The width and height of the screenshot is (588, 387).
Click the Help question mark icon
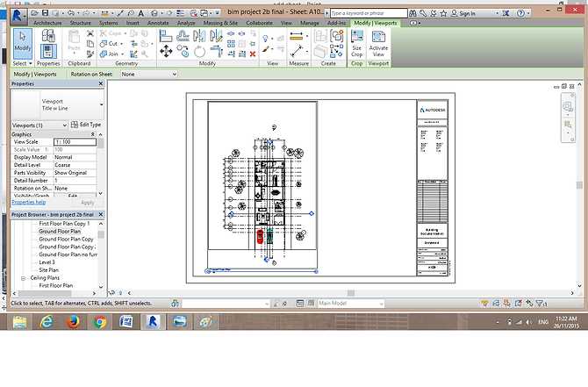520,13
